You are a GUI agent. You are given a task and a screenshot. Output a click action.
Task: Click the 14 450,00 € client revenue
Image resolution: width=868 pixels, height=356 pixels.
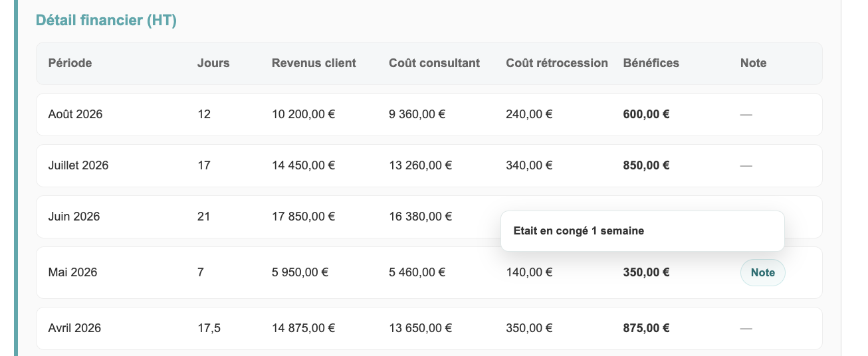click(x=303, y=165)
